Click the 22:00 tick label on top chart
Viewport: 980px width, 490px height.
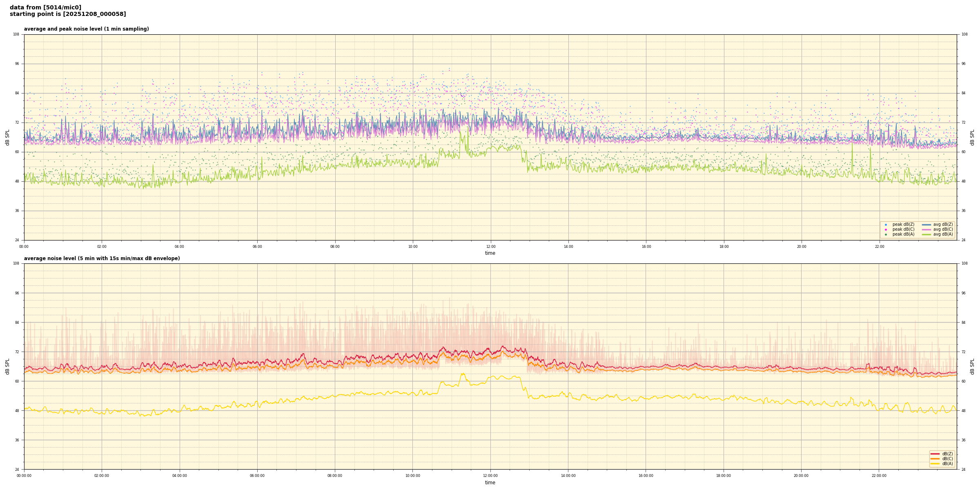[879, 247]
